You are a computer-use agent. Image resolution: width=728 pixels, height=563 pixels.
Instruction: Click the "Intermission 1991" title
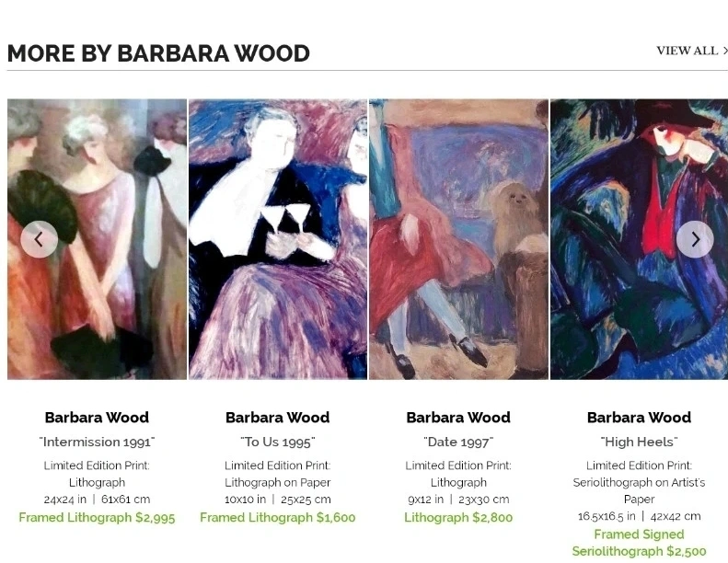pos(97,442)
